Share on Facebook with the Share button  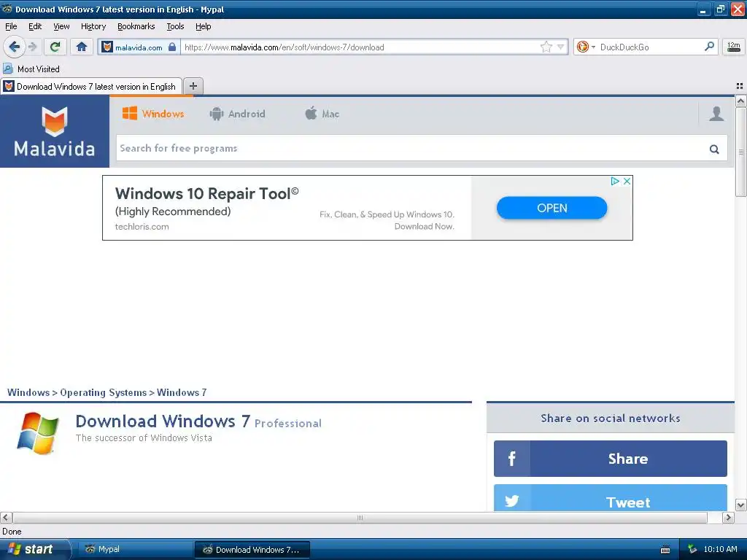tap(611, 459)
